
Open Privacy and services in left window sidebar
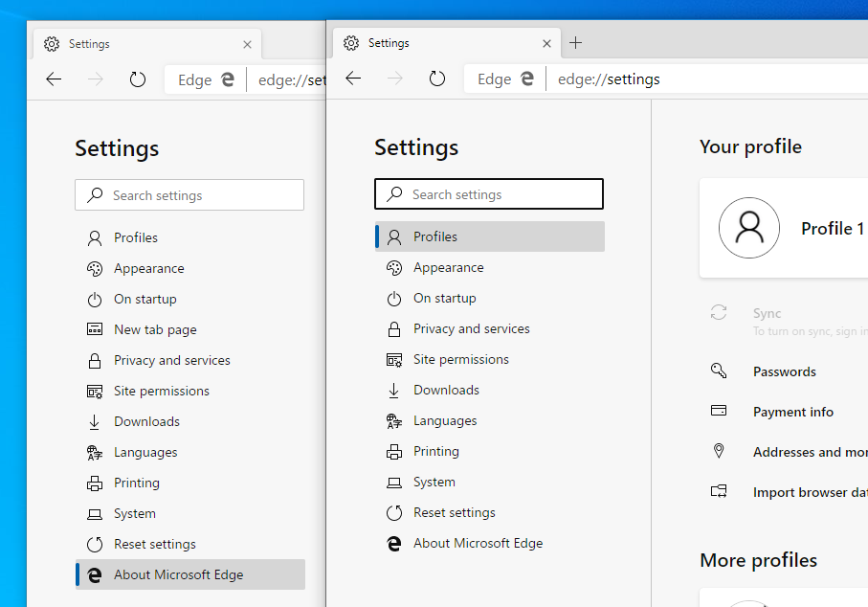coord(189,361)
